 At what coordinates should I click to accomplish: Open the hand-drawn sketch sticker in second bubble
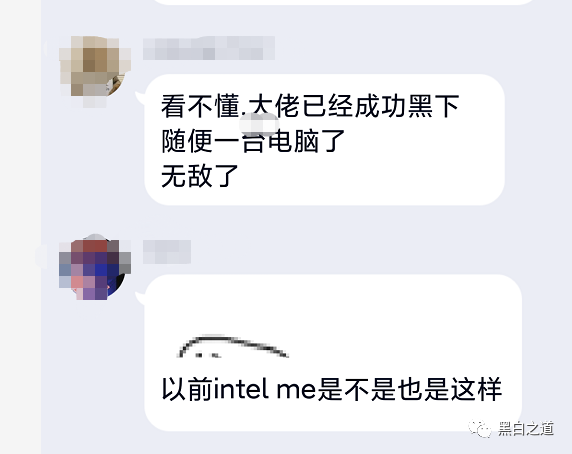pos(233,346)
